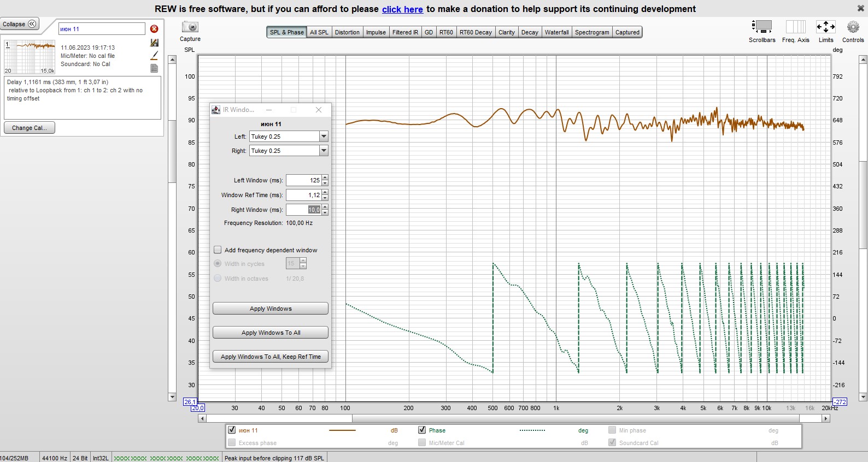
Task: Open the GD tab
Action: [x=429, y=32]
